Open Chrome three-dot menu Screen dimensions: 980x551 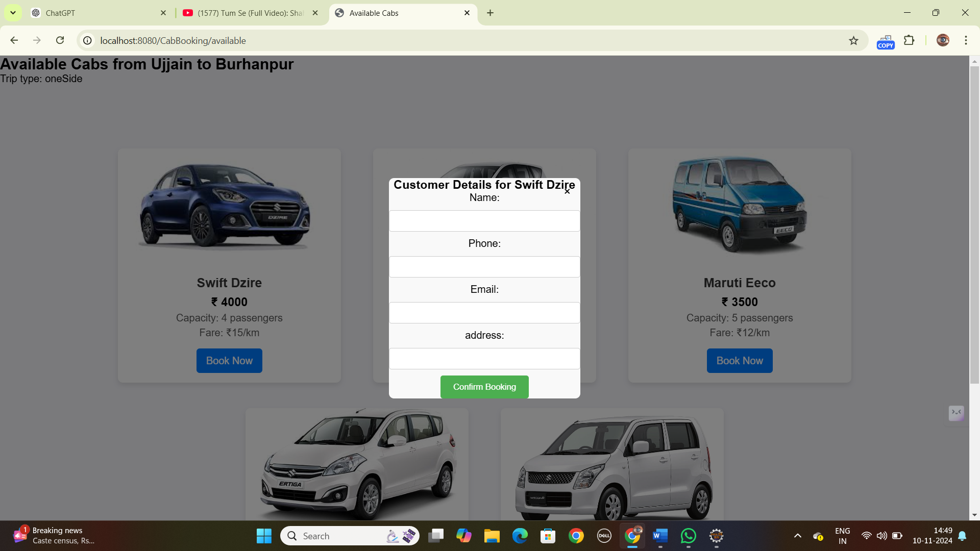point(966,40)
